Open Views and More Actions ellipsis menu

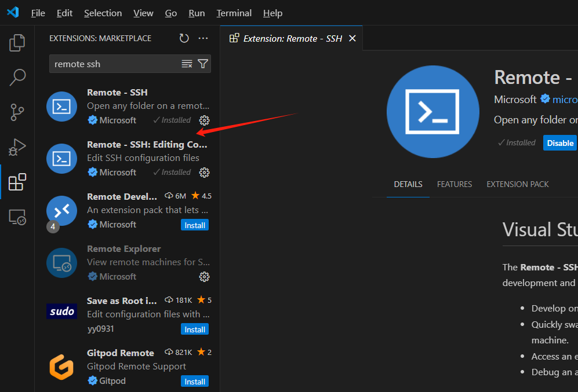(203, 38)
